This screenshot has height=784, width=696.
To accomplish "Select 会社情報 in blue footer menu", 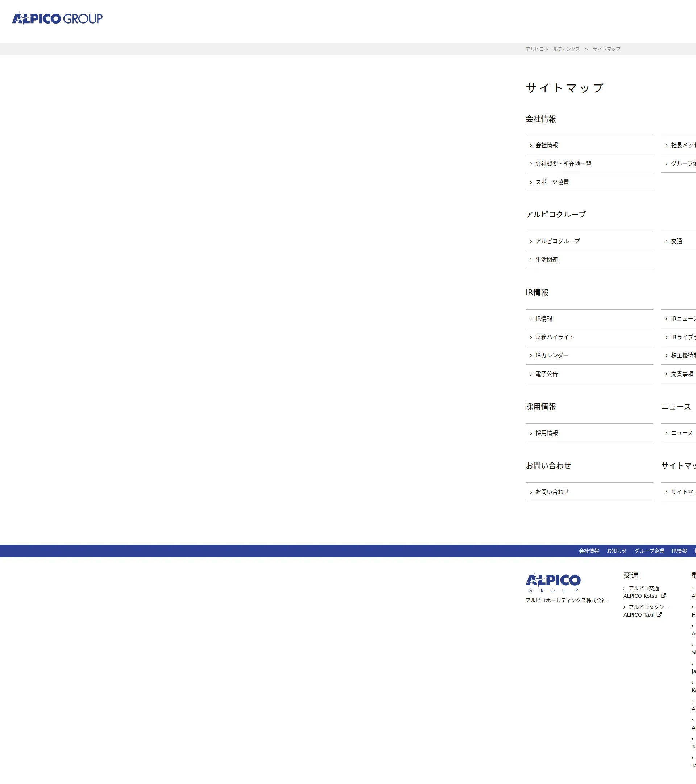I will coord(589,551).
